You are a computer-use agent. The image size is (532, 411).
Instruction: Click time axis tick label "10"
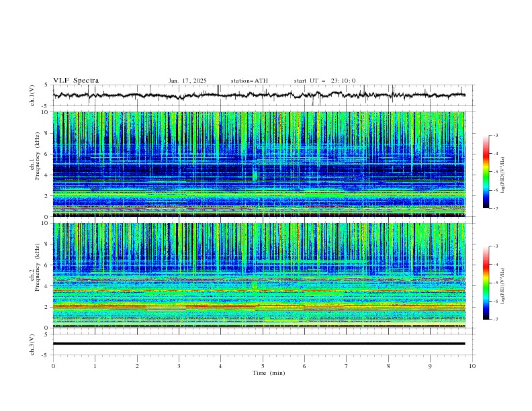pos(472,366)
